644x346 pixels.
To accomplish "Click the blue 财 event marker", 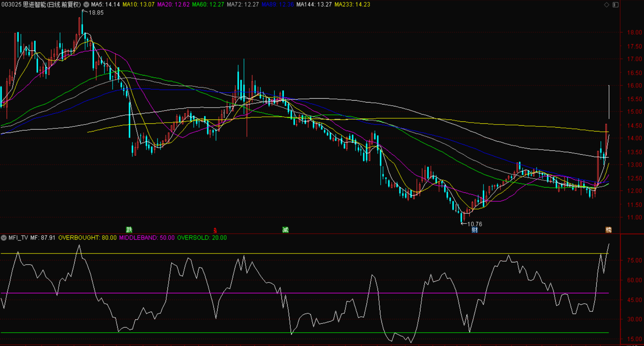I will click(x=475, y=230).
